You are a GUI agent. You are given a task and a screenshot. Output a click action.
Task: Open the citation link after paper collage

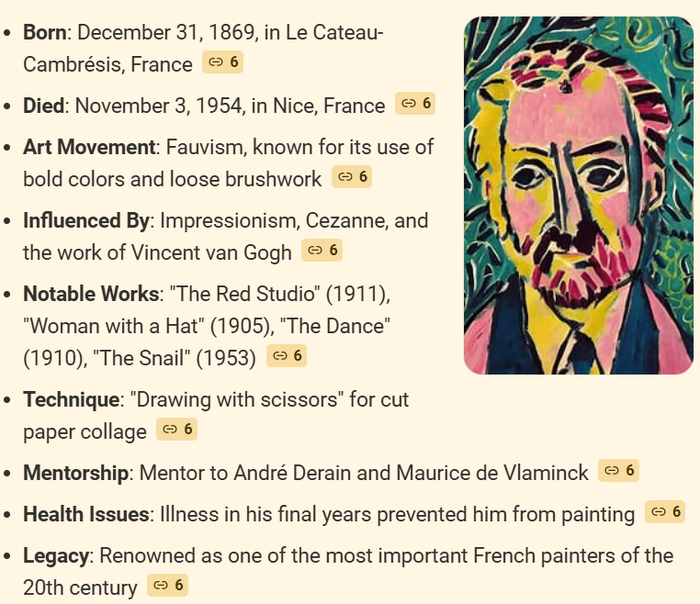point(177,429)
